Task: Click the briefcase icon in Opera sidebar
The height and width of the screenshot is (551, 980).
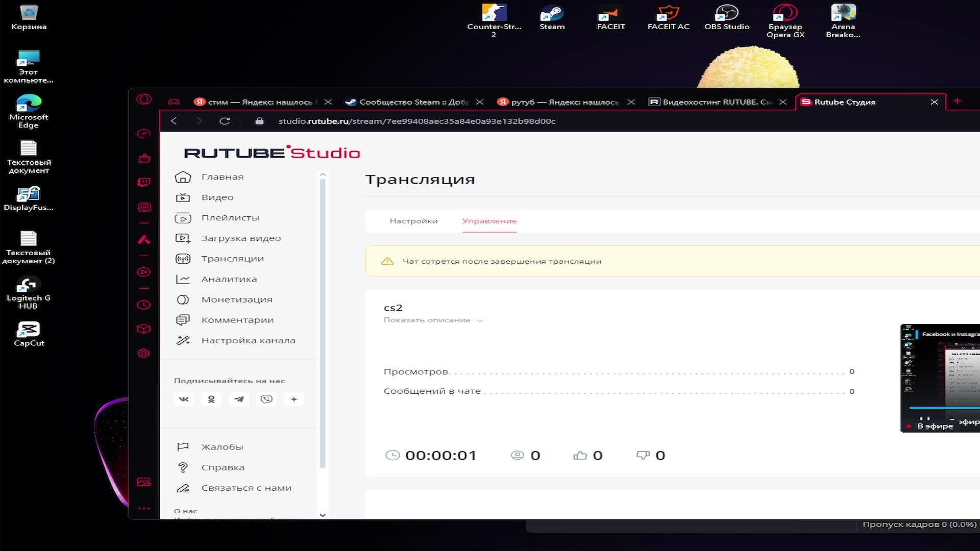Action: 144,158
